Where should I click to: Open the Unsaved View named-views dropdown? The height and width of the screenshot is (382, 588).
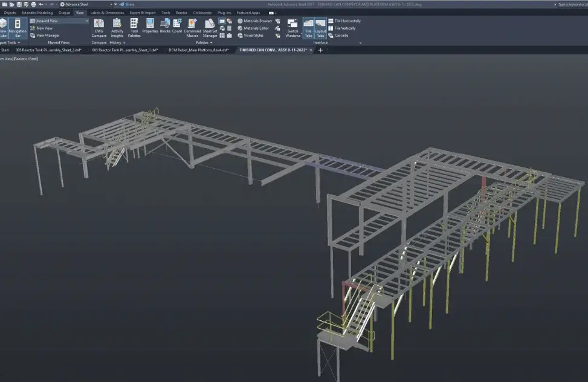tap(59, 21)
